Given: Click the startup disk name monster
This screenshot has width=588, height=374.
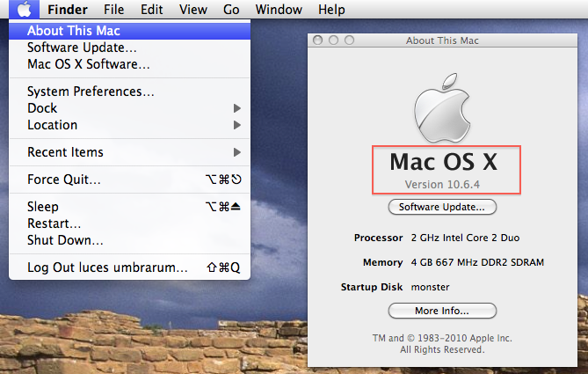Looking at the screenshot, I should [x=430, y=287].
